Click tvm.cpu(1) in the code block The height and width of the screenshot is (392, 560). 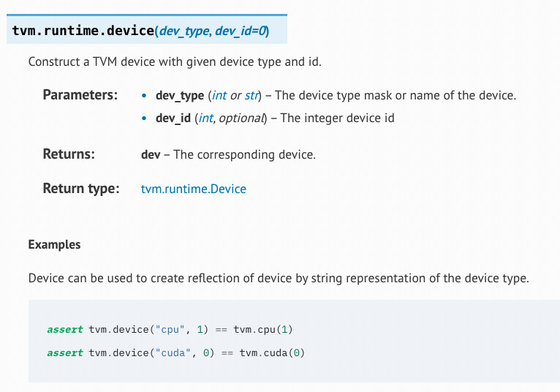pyautogui.click(x=263, y=329)
